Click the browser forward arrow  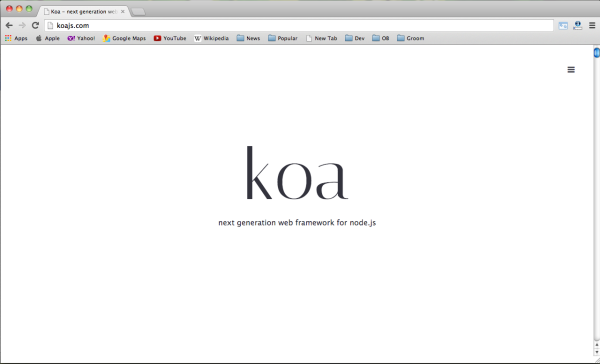click(x=22, y=25)
